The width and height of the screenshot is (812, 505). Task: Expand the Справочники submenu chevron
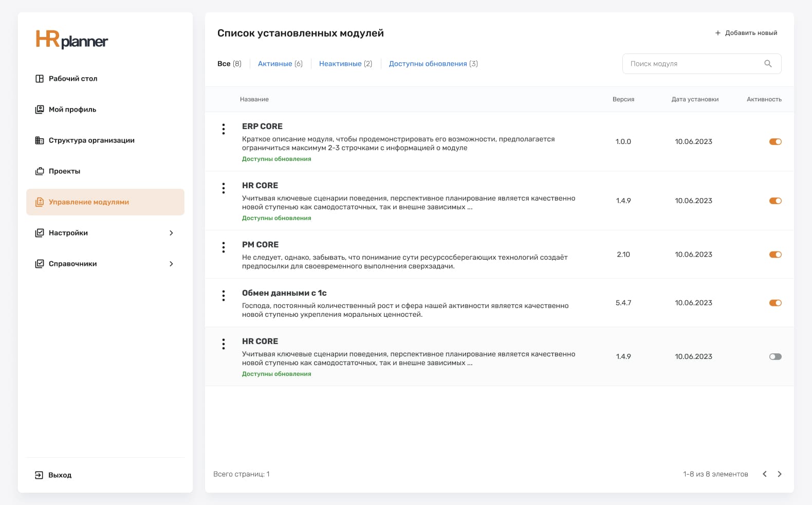click(x=171, y=264)
